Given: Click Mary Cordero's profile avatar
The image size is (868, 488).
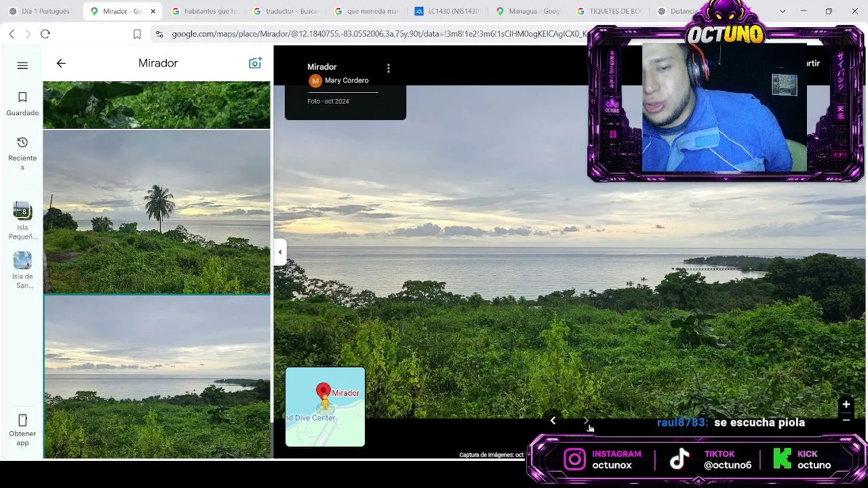Looking at the screenshot, I should click(x=315, y=81).
